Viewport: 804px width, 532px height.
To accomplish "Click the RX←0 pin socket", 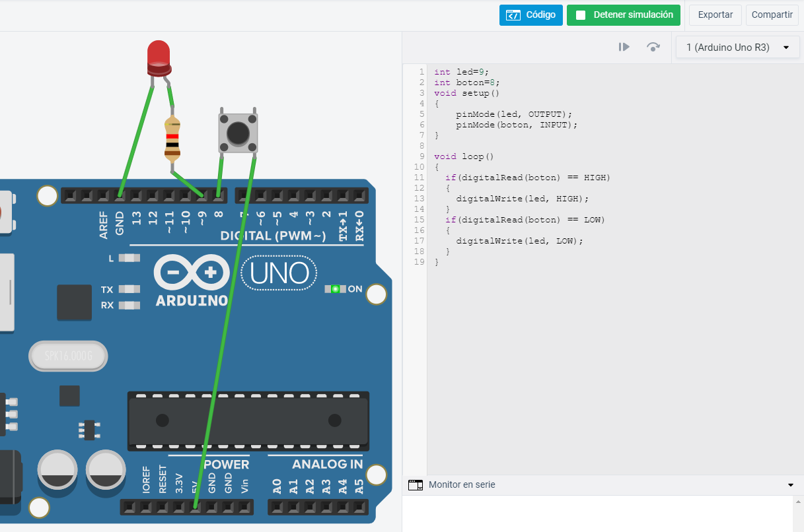I will pyautogui.click(x=360, y=195).
